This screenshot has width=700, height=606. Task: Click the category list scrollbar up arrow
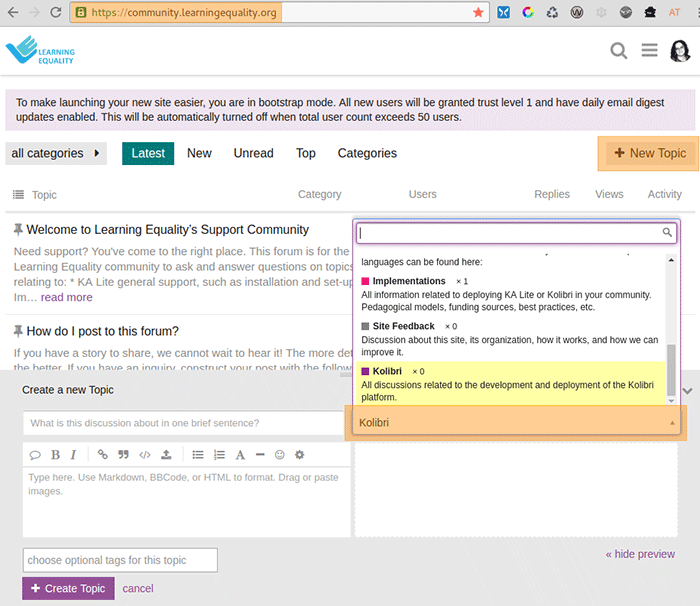(671, 260)
